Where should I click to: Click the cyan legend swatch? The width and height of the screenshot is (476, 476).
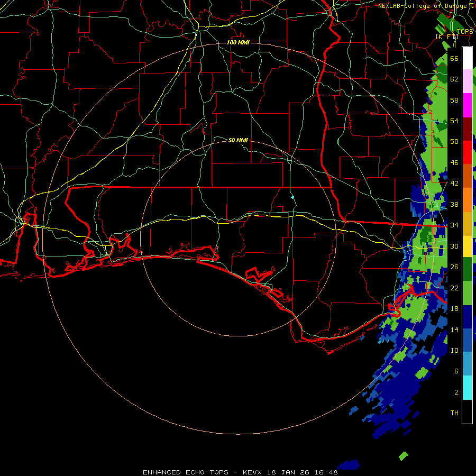pyautogui.click(x=467, y=388)
